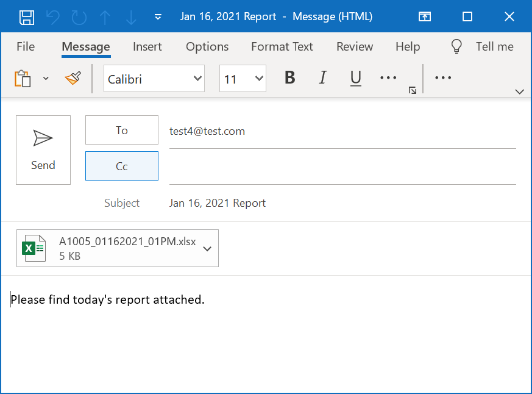The height and width of the screenshot is (394, 532).
Task: Click the Send button
Action: coord(43,149)
